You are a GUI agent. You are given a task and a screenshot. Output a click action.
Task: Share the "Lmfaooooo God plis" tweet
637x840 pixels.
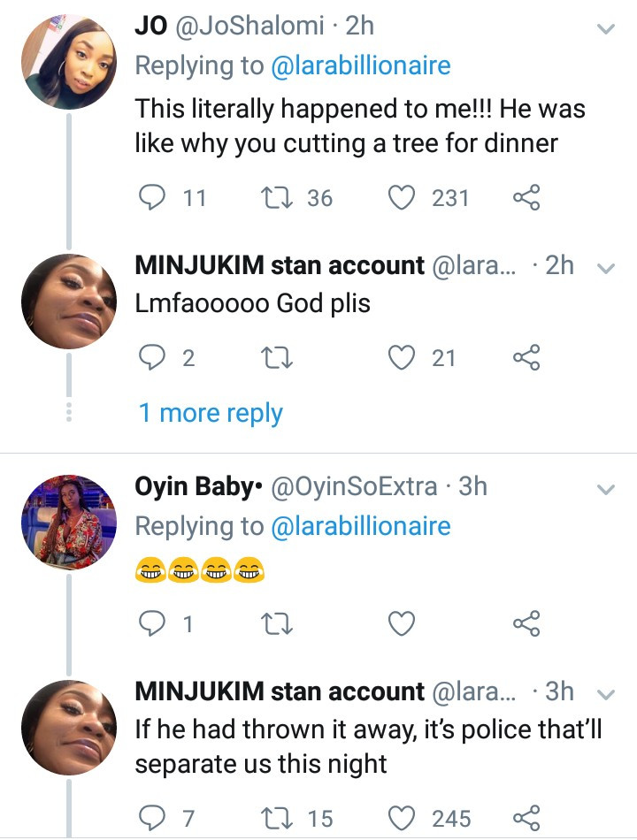[526, 357]
